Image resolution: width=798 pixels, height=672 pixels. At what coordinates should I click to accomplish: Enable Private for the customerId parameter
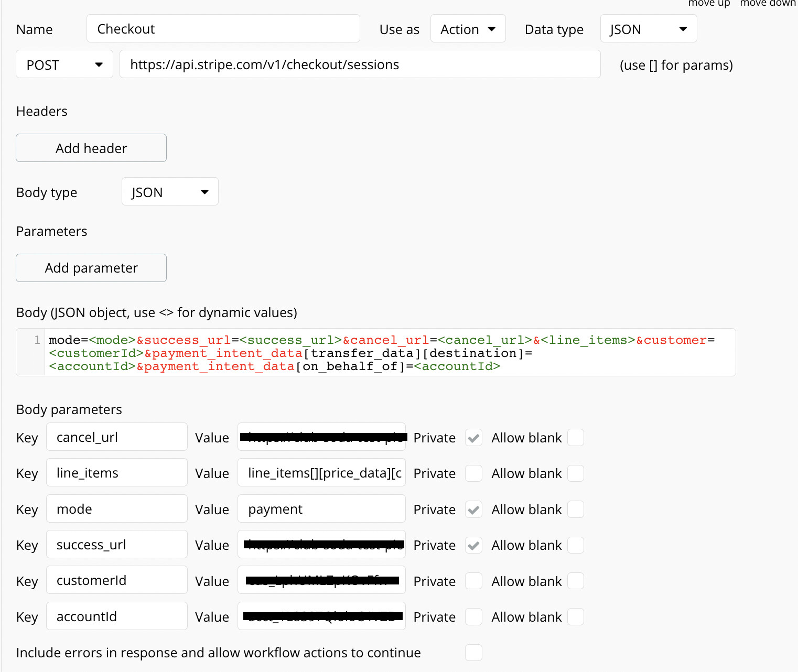point(473,581)
